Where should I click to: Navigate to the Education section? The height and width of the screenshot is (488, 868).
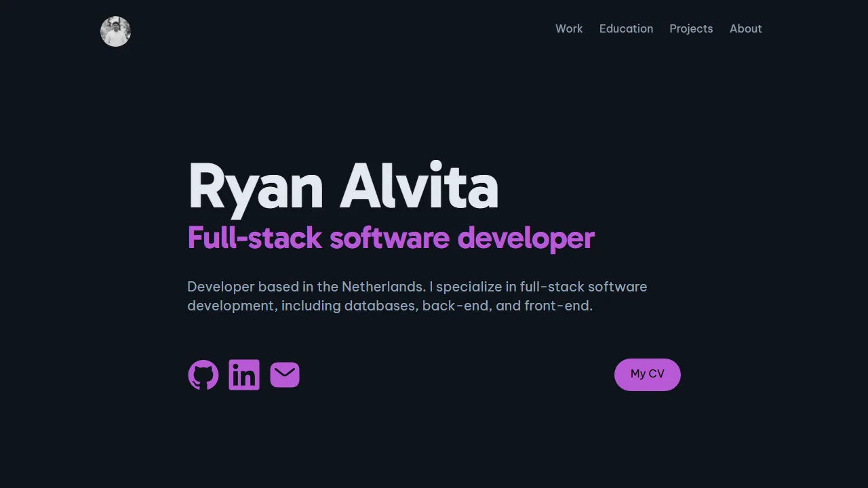626,28
